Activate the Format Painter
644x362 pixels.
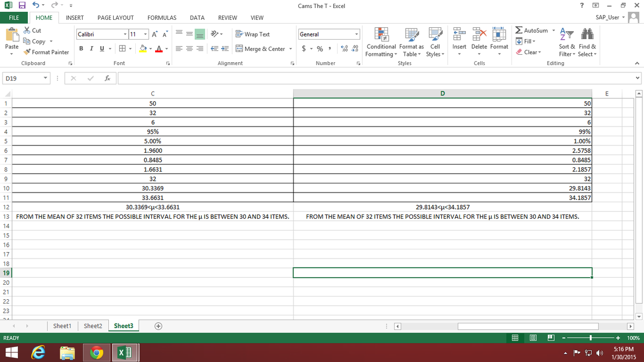tap(46, 52)
